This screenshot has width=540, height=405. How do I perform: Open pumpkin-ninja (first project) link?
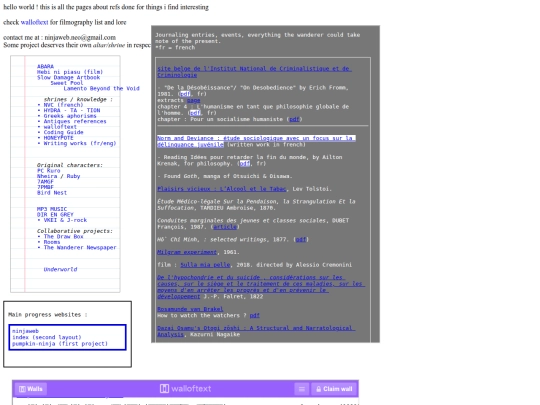(60, 344)
